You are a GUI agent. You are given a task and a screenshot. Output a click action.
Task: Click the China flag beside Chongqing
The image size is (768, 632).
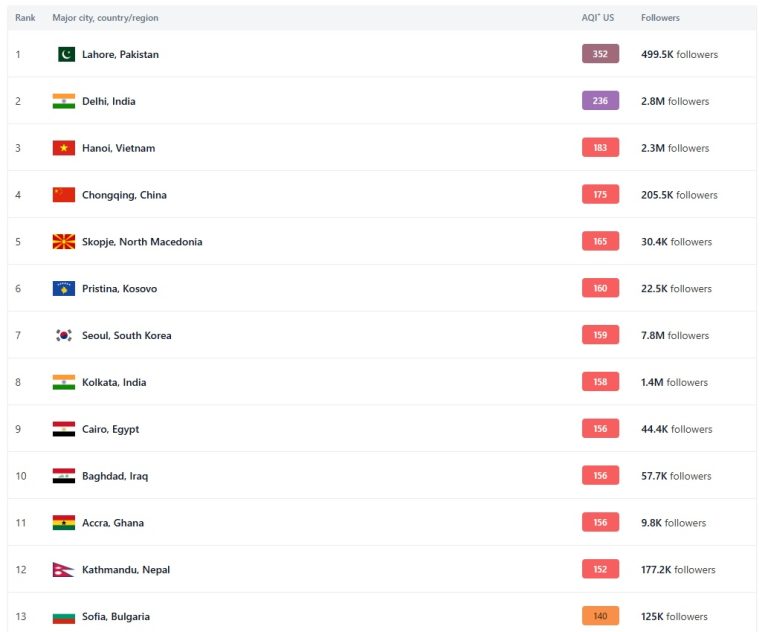pyautogui.click(x=64, y=195)
